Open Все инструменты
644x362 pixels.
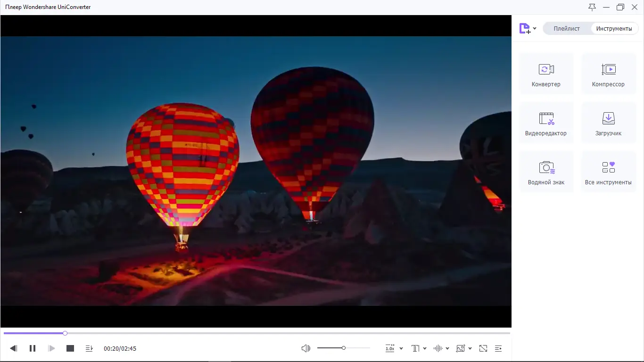coord(608,172)
